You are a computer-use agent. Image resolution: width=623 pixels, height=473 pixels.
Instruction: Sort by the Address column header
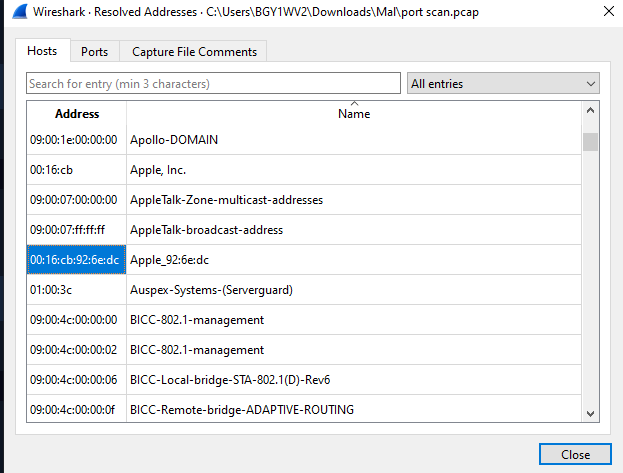[77, 114]
